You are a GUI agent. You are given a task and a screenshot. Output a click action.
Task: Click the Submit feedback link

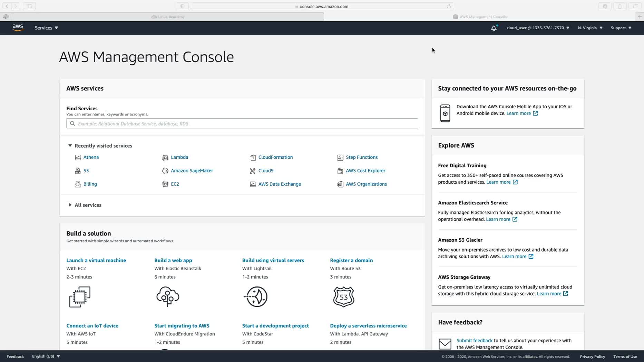click(x=475, y=341)
